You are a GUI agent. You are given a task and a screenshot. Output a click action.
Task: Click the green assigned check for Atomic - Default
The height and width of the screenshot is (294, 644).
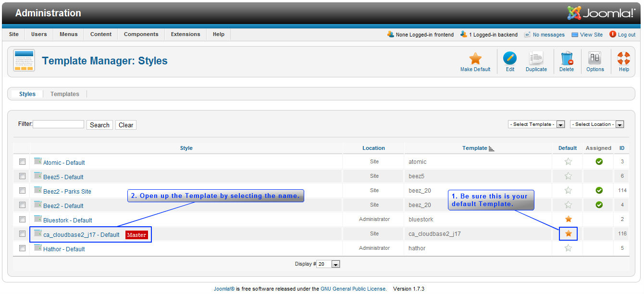click(599, 161)
